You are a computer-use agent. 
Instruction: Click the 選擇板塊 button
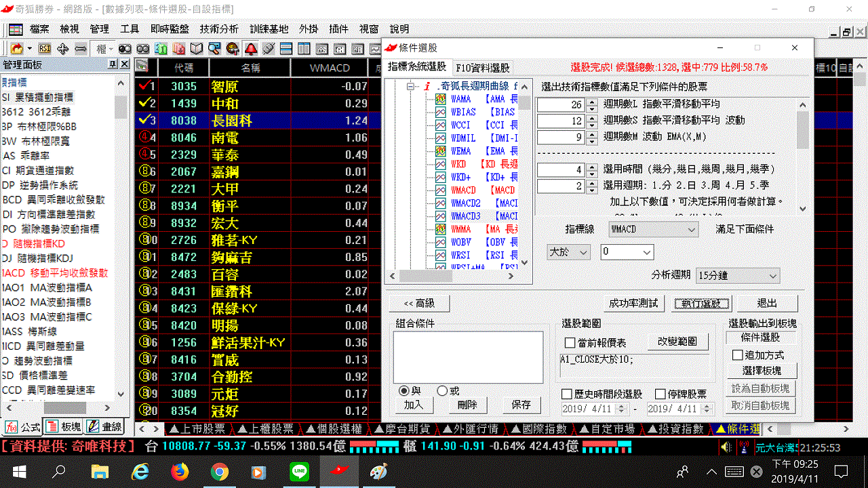(x=762, y=371)
